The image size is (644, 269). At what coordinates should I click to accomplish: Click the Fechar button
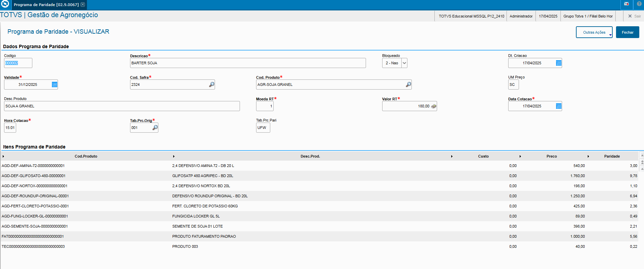pyautogui.click(x=627, y=32)
